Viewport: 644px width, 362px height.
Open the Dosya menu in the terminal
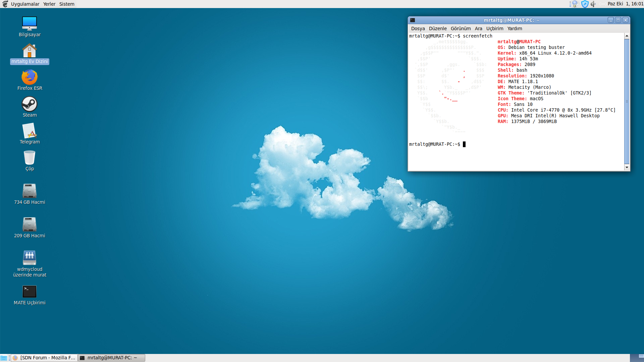[x=418, y=28]
